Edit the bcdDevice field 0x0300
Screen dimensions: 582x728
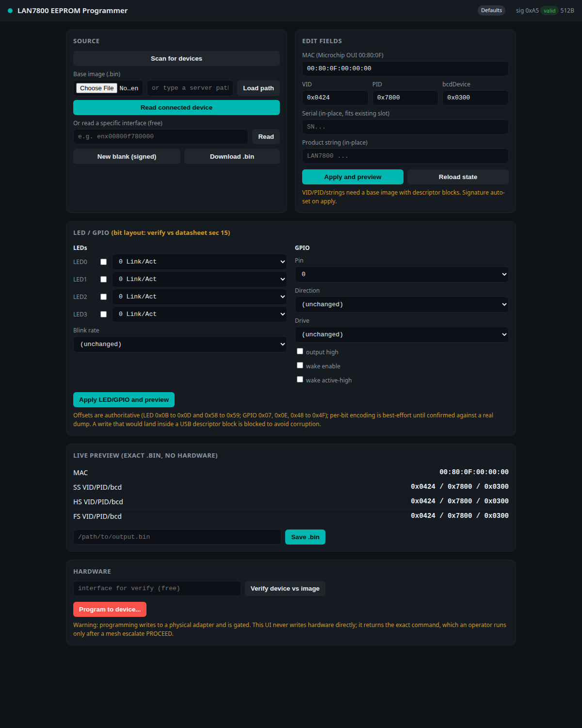tap(475, 98)
